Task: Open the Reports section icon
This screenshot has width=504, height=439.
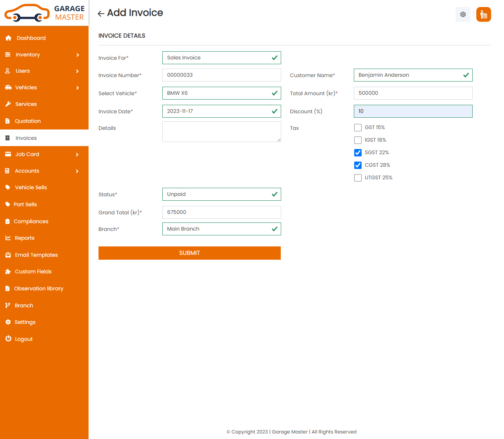Action: [8, 238]
